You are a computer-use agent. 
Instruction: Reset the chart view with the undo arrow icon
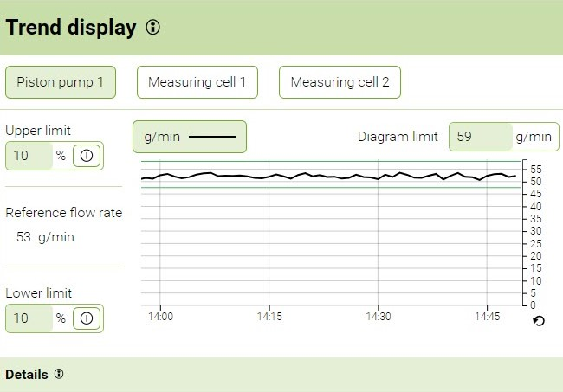click(x=539, y=321)
